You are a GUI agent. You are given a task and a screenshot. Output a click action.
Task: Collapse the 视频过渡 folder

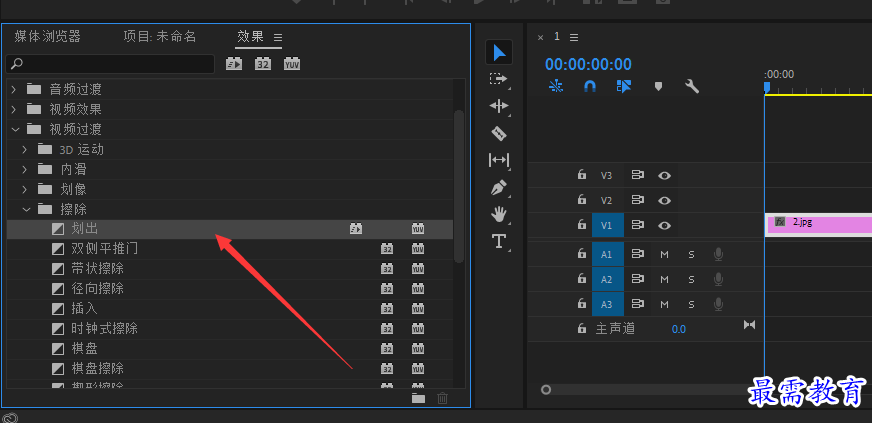(14, 130)
